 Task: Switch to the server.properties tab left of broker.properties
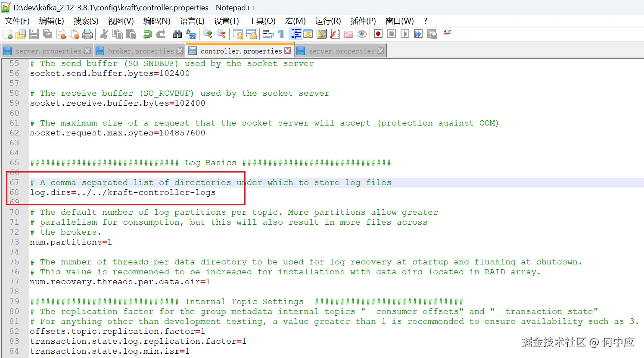coord(48,51)
